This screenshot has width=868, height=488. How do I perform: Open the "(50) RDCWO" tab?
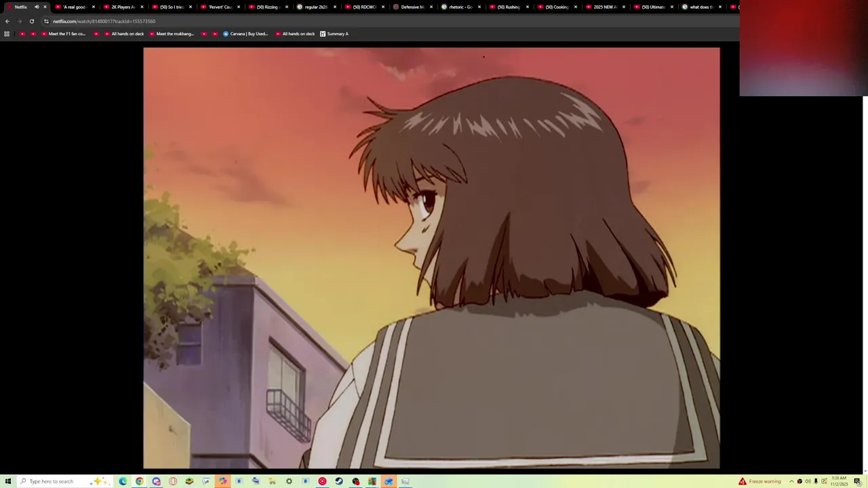(x=363, y=7)
